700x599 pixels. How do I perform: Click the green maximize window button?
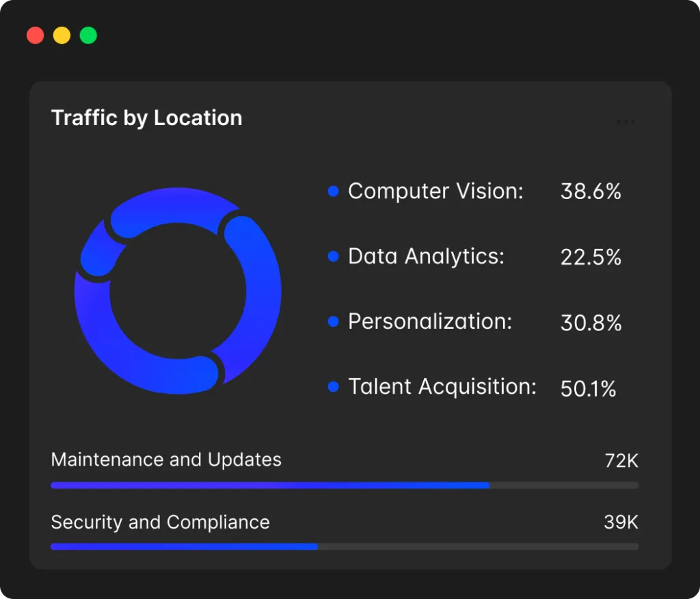pos(88,36)
